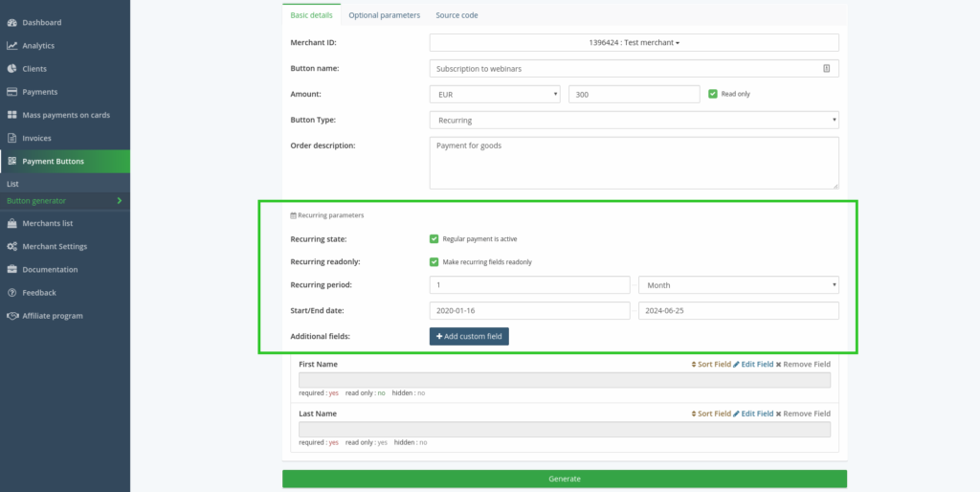Click the Recurring period number field

(529, 285)
